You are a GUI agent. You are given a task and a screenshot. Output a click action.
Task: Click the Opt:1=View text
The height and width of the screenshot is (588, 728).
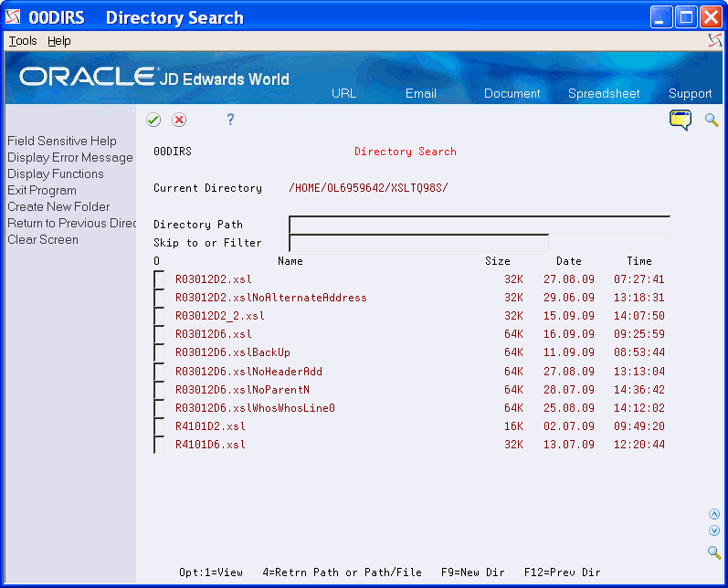tap(211, 572)
